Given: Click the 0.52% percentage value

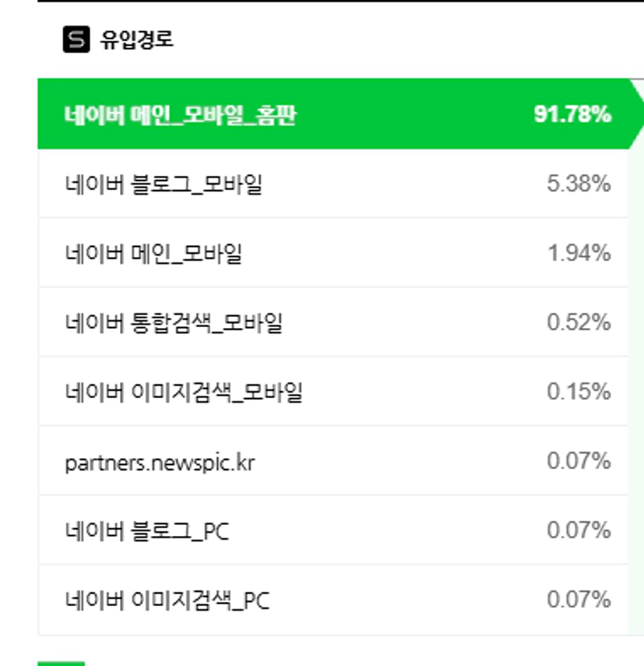Looking at the screenshot, I should tap(579, 322).
